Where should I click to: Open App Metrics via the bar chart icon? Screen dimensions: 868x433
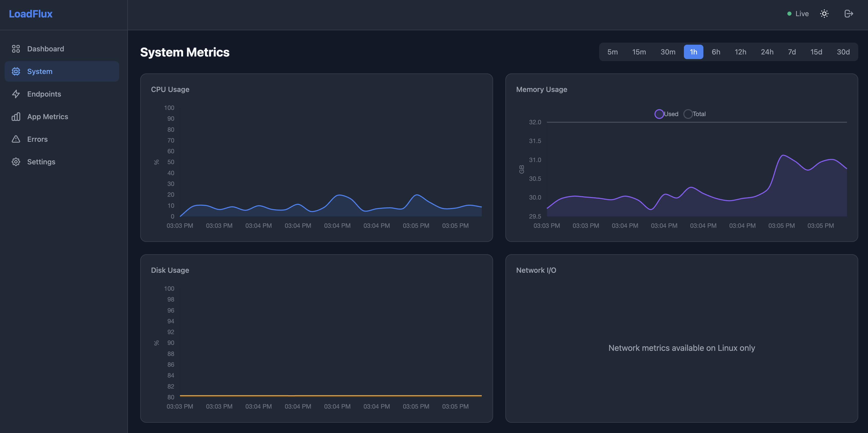pos(16,117)
